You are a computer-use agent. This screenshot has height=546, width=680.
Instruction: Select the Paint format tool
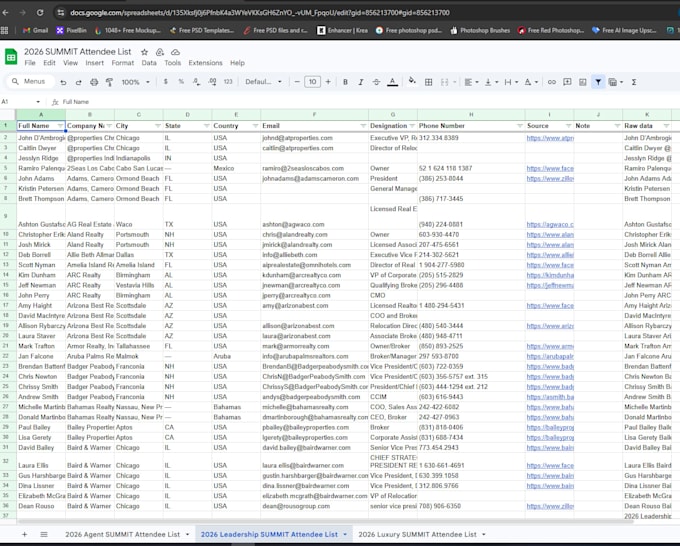[109, 82]
